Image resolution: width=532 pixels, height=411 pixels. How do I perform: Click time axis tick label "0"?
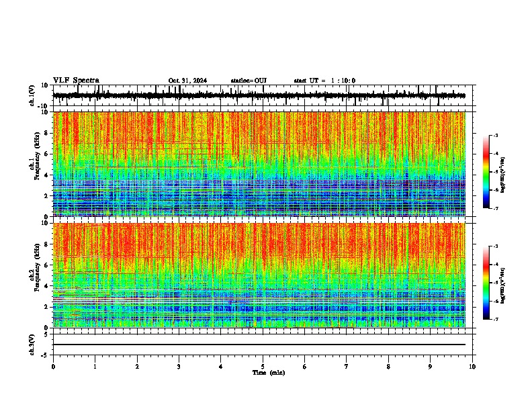click(53, 367)
